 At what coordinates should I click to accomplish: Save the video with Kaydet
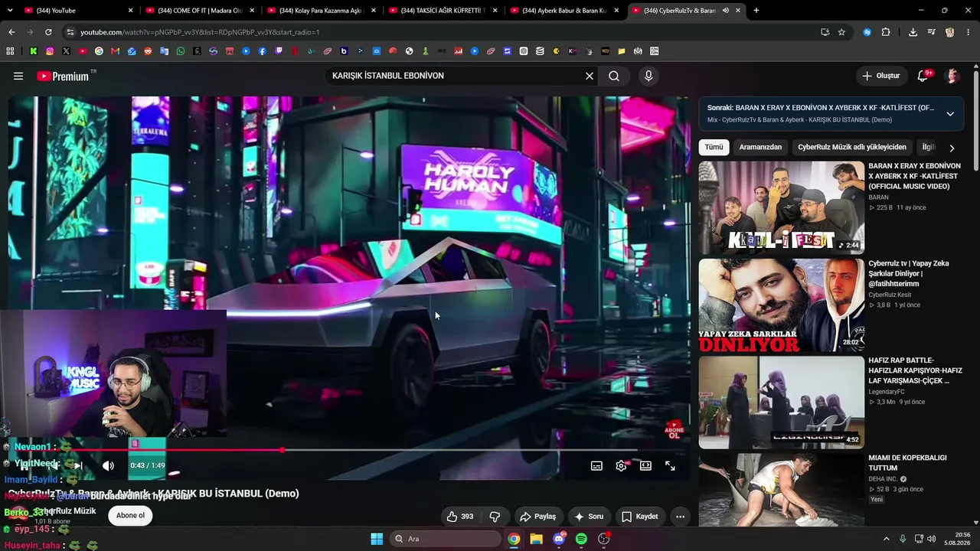click(x=640, y=517)
